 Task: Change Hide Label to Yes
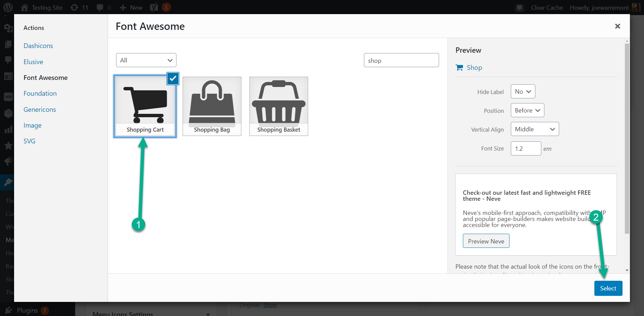tap(522, 91)
